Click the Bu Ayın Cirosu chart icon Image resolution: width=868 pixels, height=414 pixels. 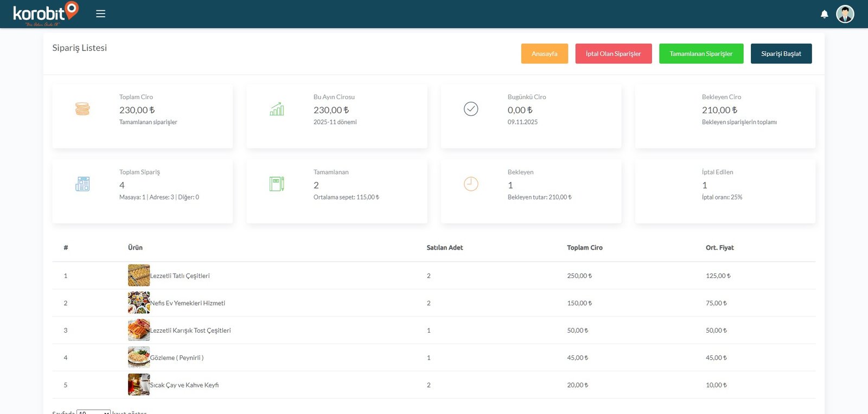coord(277,109)
